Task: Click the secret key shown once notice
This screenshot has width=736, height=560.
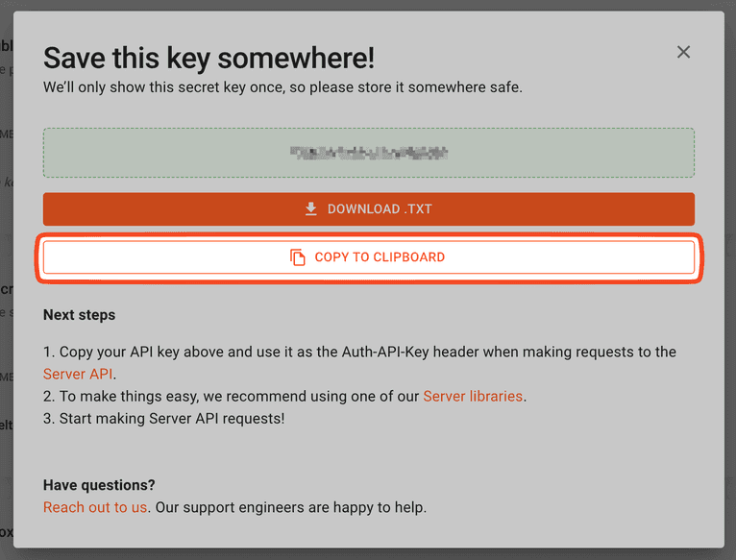Action: click(282, 87)
